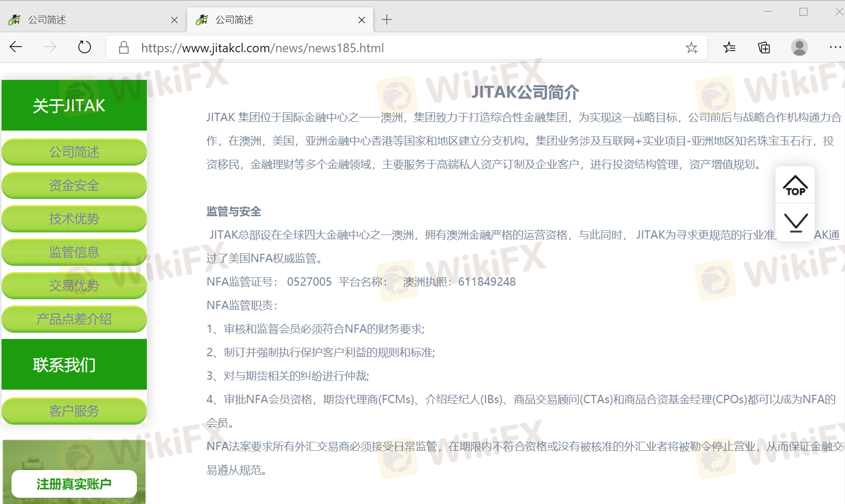Open 监管信息 sidebar button

pyautogui.click(x=74, y=252)
